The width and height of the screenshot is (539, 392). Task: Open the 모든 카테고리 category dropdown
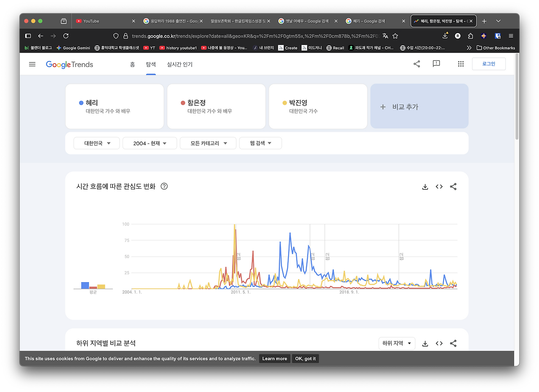[x=208, y=143]
